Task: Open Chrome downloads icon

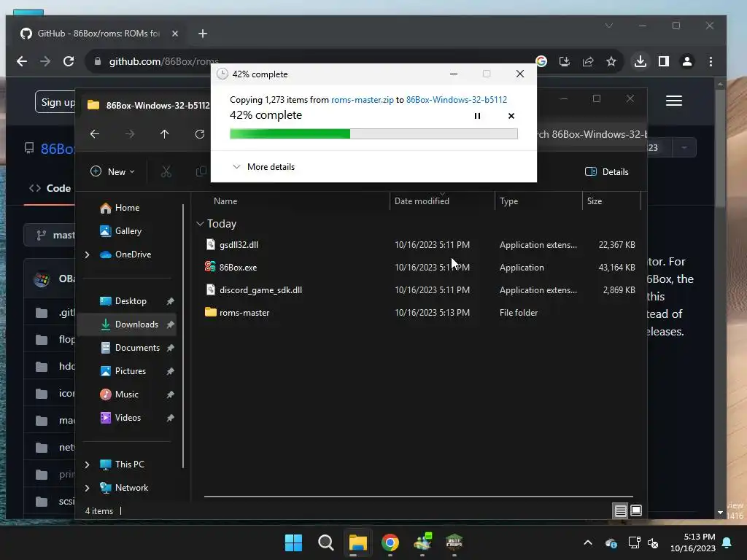Action: (x=640, y=61)
